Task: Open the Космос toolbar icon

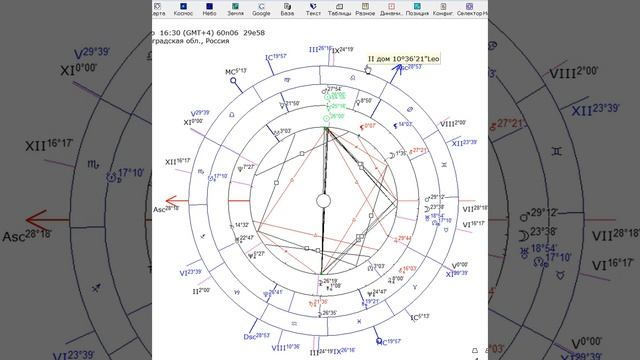Action: coord(183,9)
